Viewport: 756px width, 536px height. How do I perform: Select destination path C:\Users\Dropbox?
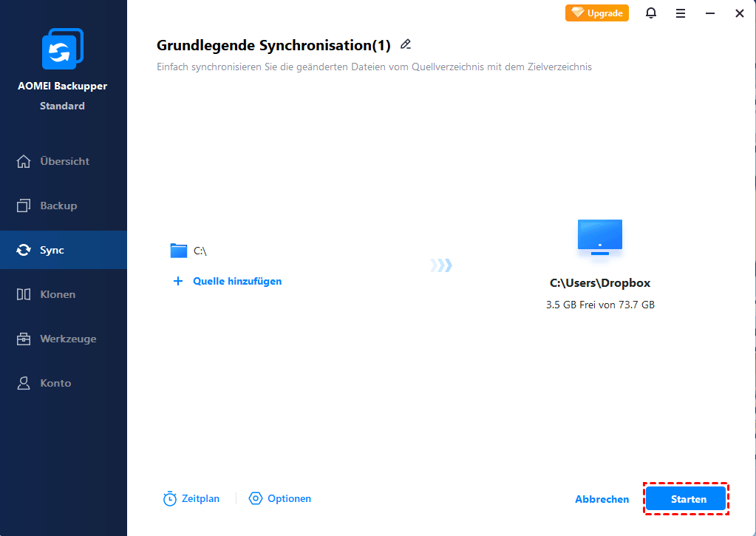pos(600,283)
